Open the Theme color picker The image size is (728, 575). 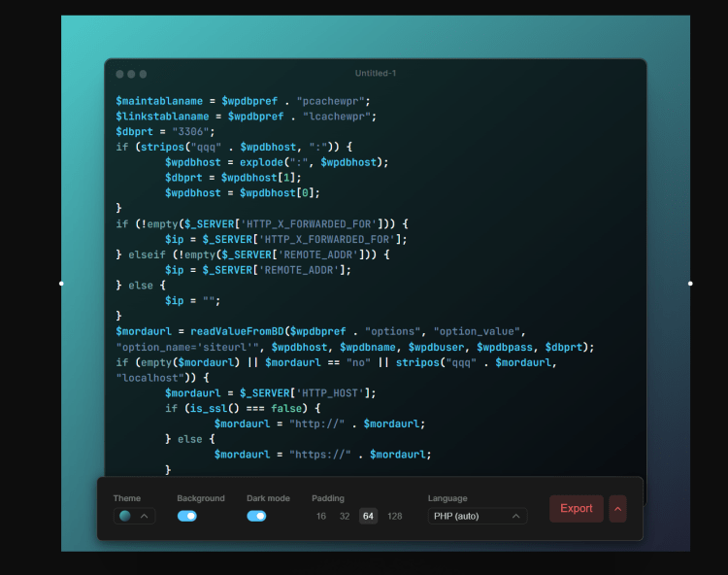(x=134, y=516)
